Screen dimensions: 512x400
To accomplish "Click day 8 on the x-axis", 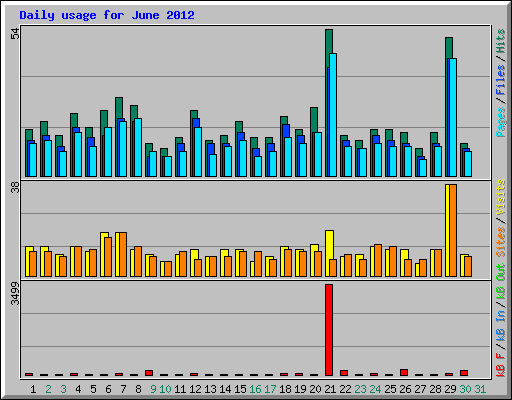I will (138, 389).
